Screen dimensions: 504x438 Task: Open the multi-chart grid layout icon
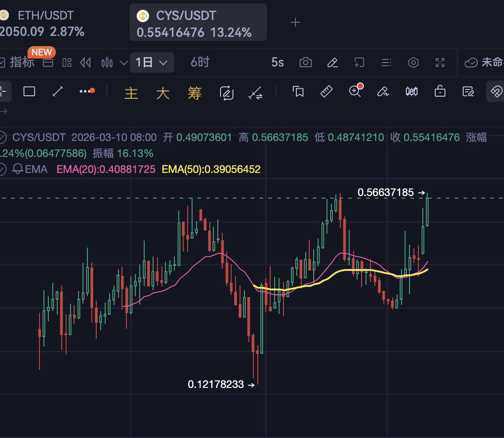click(x=67, y=63)
